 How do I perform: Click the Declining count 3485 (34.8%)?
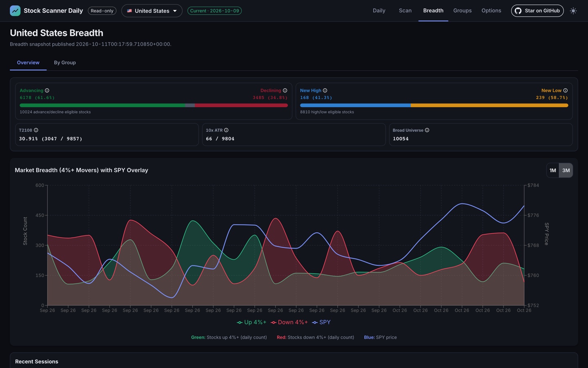(270, 98)
